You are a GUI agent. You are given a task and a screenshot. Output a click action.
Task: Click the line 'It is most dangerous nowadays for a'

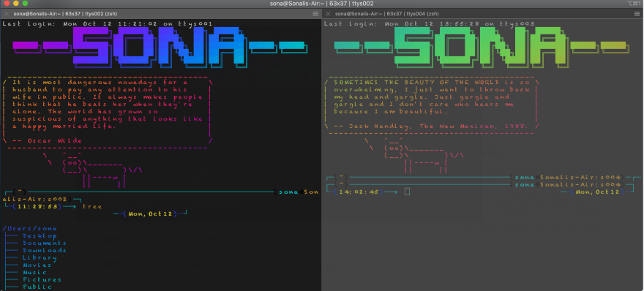click(x=100, y=82)
